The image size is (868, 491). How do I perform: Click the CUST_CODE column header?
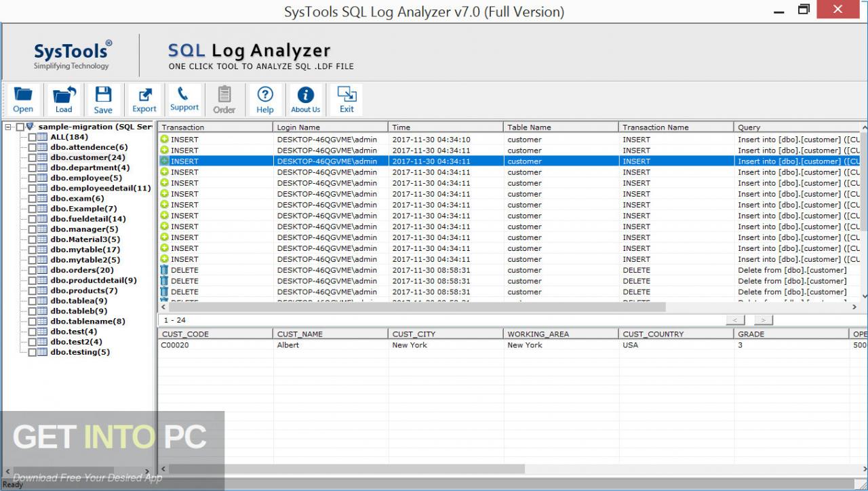pos(216,334)
